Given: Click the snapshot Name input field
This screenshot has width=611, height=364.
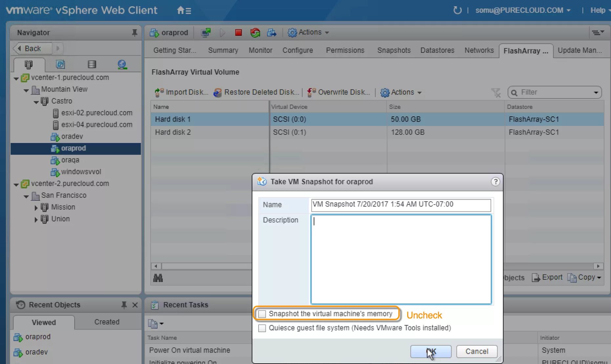Looking at the screenshot, I should [401, 205].
